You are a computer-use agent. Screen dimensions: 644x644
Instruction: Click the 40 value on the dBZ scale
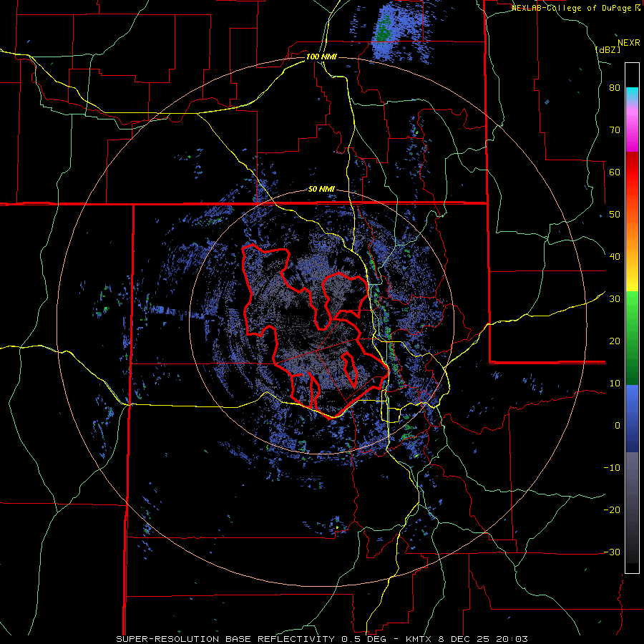pos(615,257)
